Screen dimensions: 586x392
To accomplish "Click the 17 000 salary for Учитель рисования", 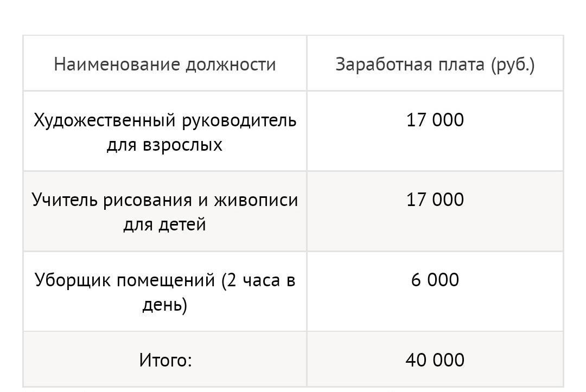I will point(435,200).
